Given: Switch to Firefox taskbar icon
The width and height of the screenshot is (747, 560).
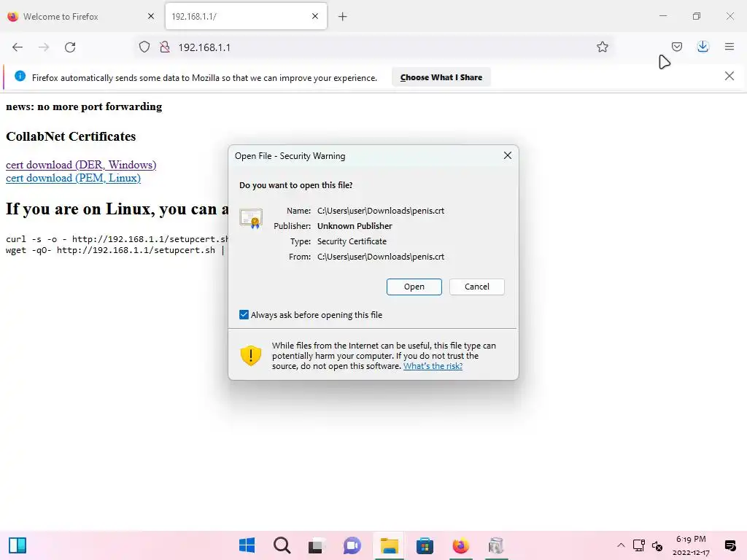Looking at the screenshot, I should pos(460,545).
